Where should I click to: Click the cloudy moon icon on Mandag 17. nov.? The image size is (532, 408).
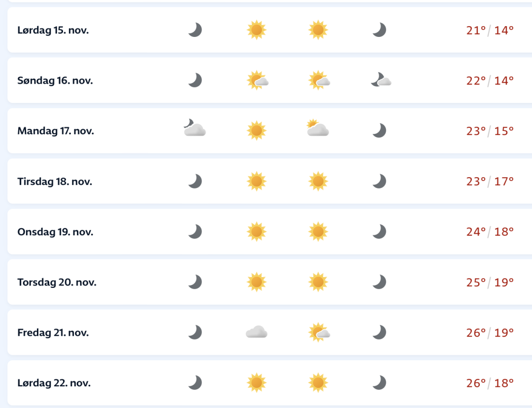pos(194,128)
